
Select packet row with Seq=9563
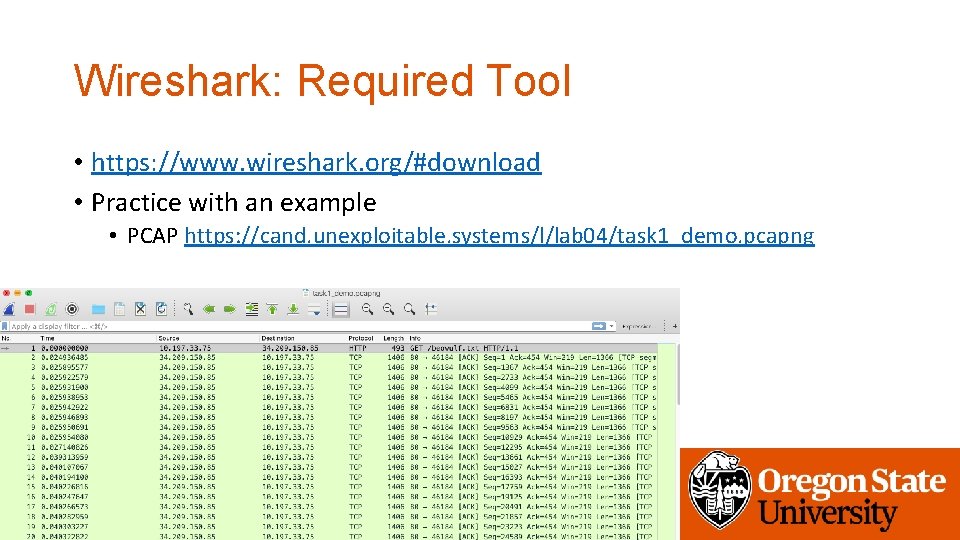[329, 427]
